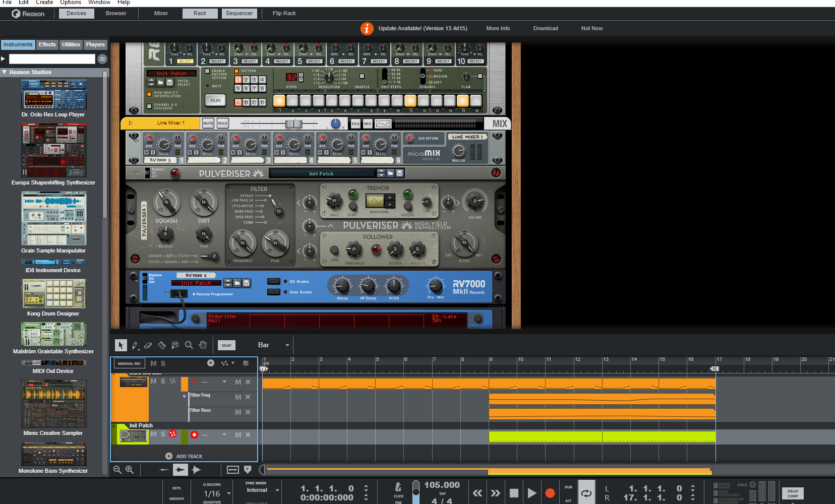
Task: Click the Line Mixer 1 level fader
Action: (293, 123)
